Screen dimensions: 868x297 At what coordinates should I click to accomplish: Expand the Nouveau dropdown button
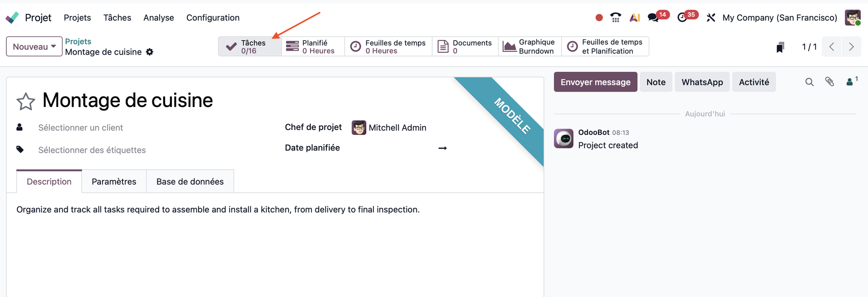[x=34, y=46]
